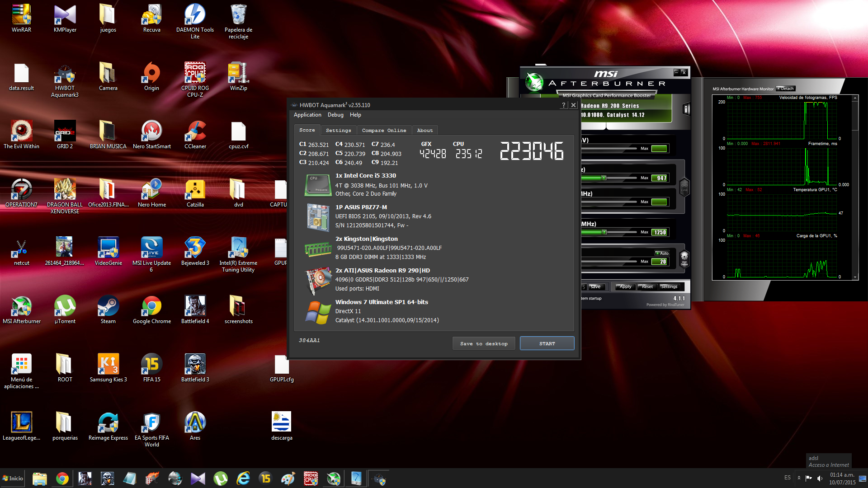Select the Recuva desktop icon
The width and height of the screenshot is (868, 488).
(x=151, y=19)
